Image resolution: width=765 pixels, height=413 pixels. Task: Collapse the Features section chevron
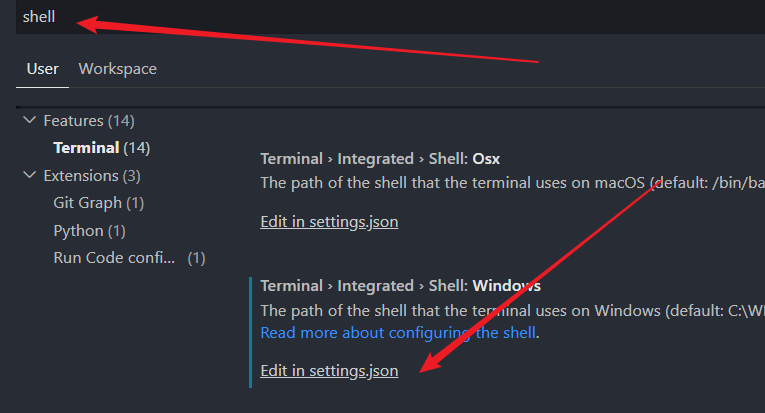click(28, 121)
